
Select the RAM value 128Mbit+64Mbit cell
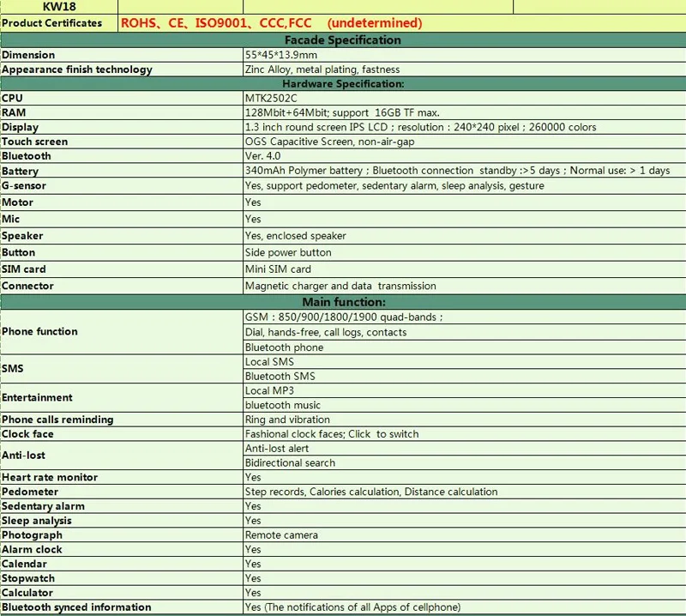click(x=465, y=112)
